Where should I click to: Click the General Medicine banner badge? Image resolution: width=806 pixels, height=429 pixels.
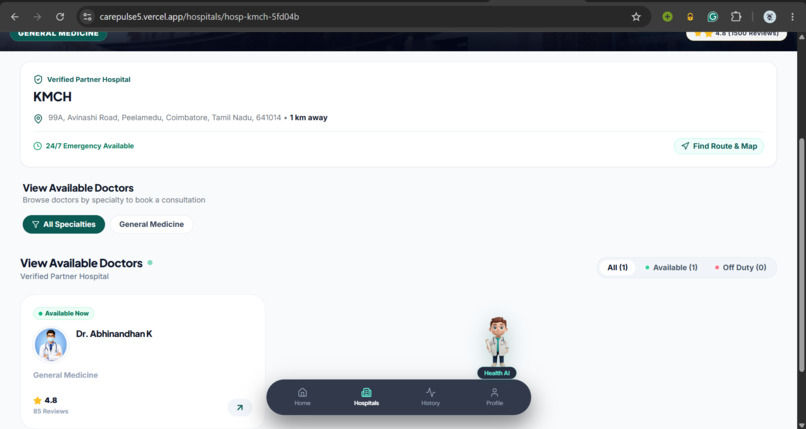tap(59, 34)
